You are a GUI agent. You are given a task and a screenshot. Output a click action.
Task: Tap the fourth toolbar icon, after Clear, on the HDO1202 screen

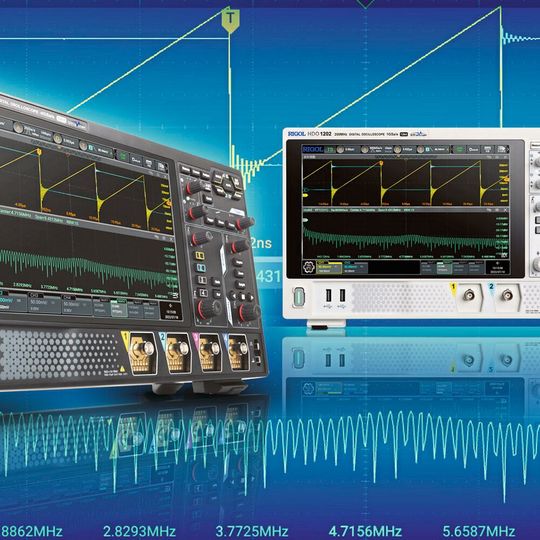(502, 149)
